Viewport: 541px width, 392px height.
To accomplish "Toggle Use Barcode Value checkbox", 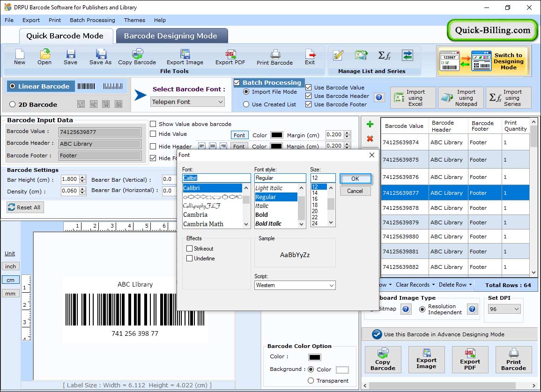I will pyautogui.click(x=309, y=88).
